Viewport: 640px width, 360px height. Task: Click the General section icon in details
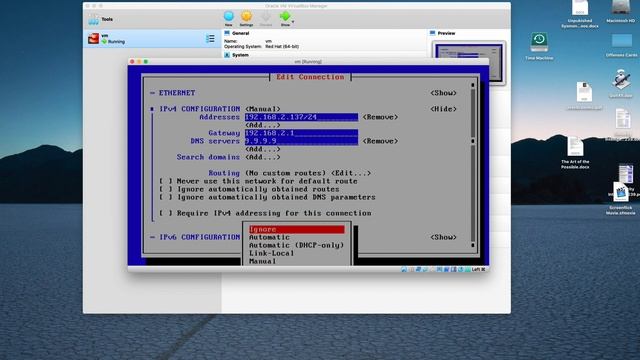(227, 33)
